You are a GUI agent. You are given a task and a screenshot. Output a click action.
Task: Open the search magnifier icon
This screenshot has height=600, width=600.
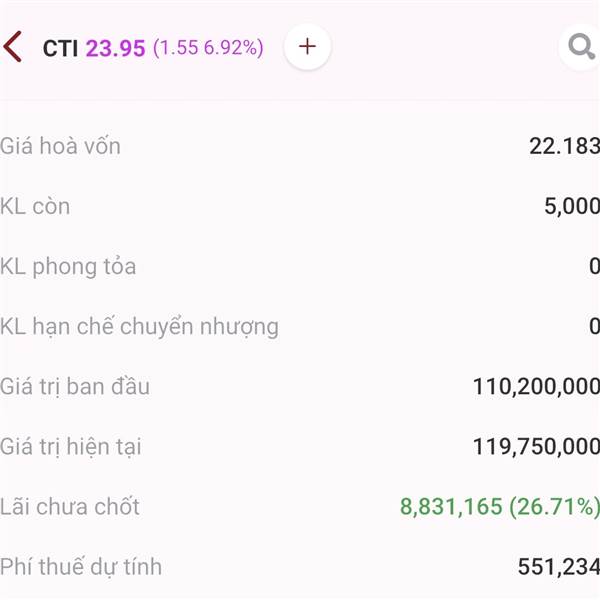pos(581,47)
